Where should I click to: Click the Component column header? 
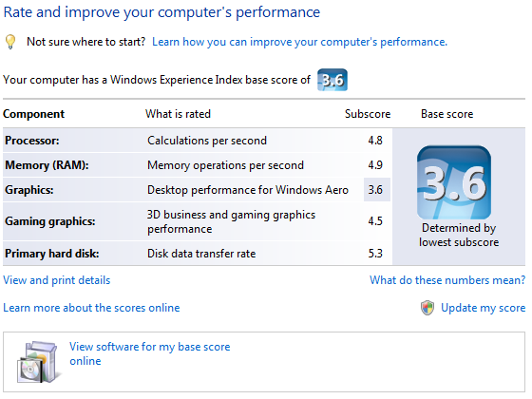pyautogui.click(x=33, y=114)
